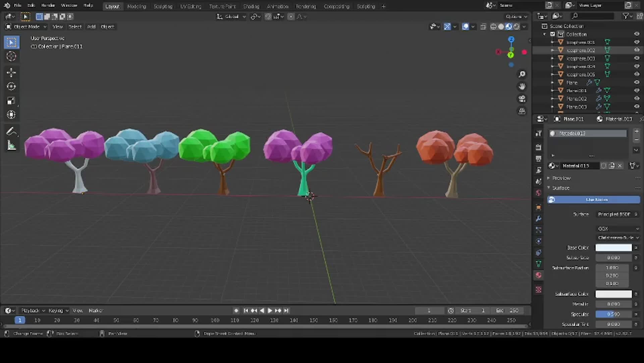Hide icosphere.001 in the outliner
The height and width of the screenshot is (363, 644).
point(636,42)
